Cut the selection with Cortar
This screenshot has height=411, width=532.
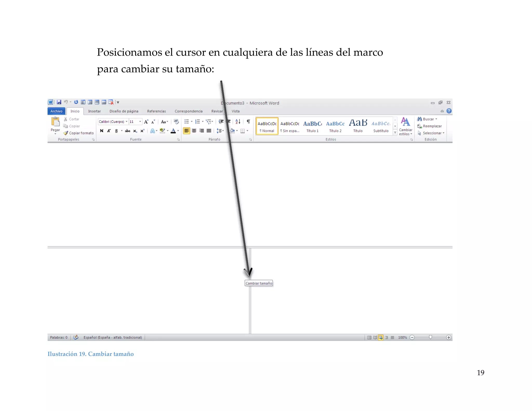click(71, 119)
